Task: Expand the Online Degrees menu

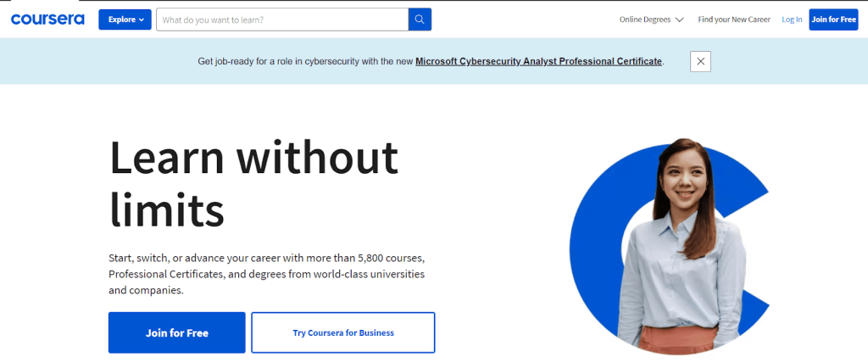Action: coord(652,20)
